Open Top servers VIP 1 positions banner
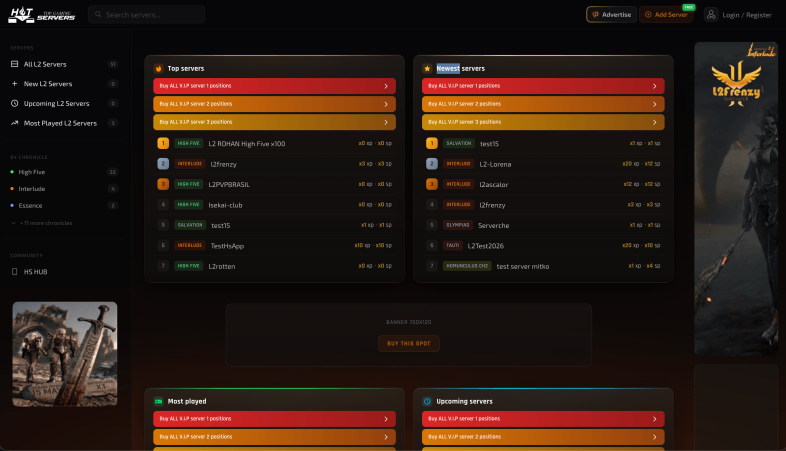 pos(274,86)
